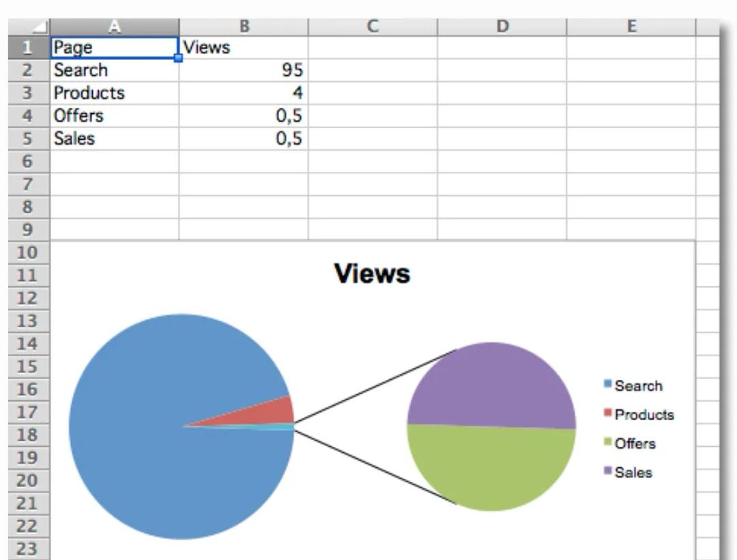This screenshot has height=560, width=737.
Task: Select row 18 header
Action: (x=29, y=434)
